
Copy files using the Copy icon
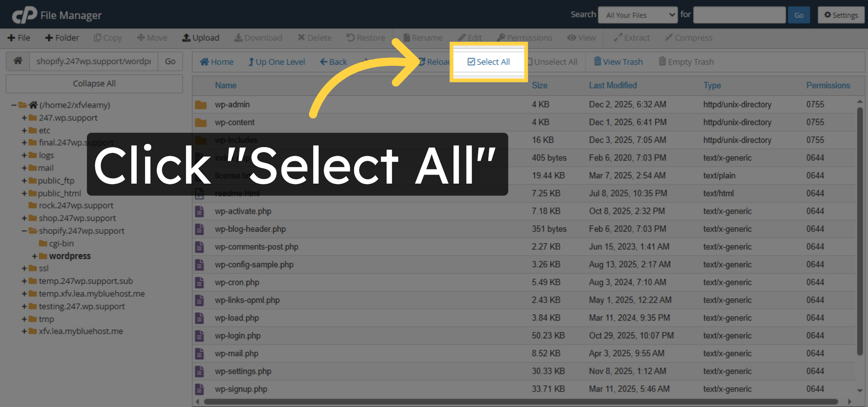(108, 38)
